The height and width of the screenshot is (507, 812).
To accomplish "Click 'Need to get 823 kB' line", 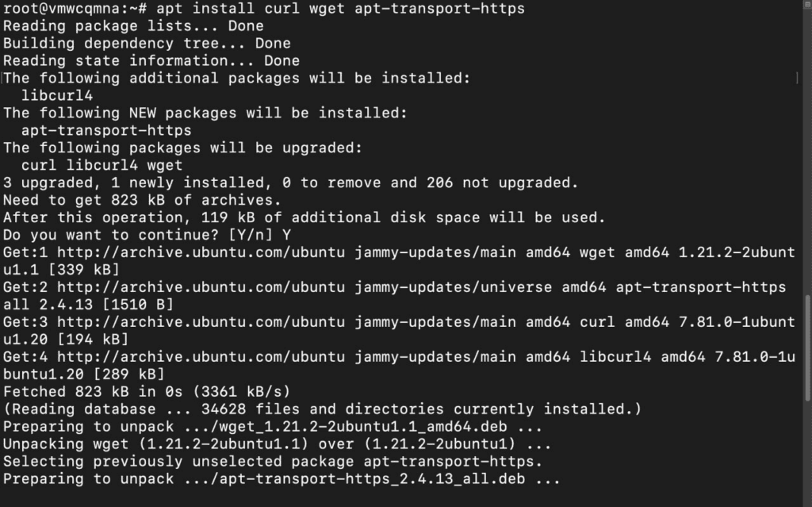I will 142,201.
